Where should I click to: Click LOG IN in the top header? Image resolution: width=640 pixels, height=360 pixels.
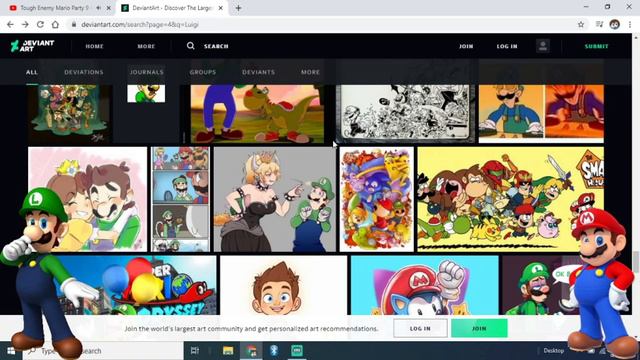(x=507, y=46)
